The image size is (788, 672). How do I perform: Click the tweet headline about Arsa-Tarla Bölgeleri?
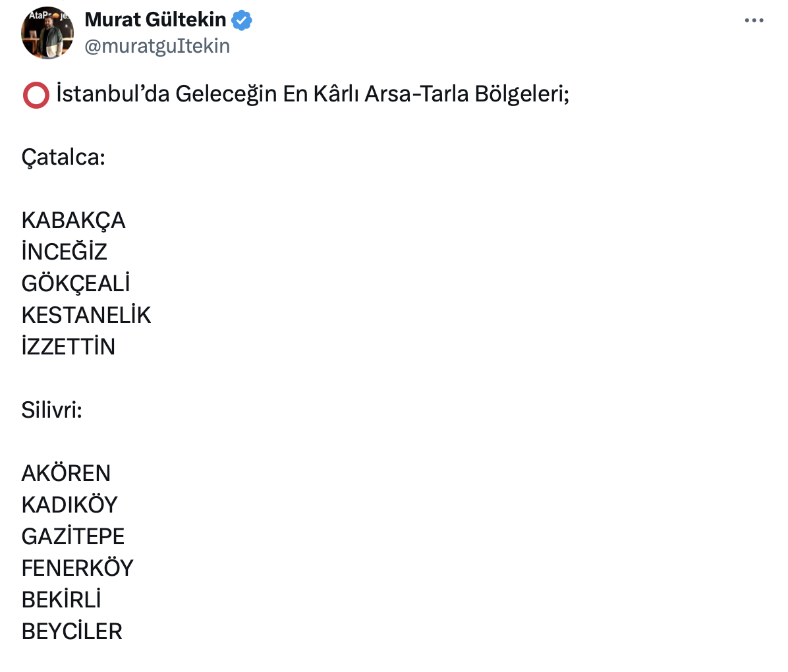(312, 94)
